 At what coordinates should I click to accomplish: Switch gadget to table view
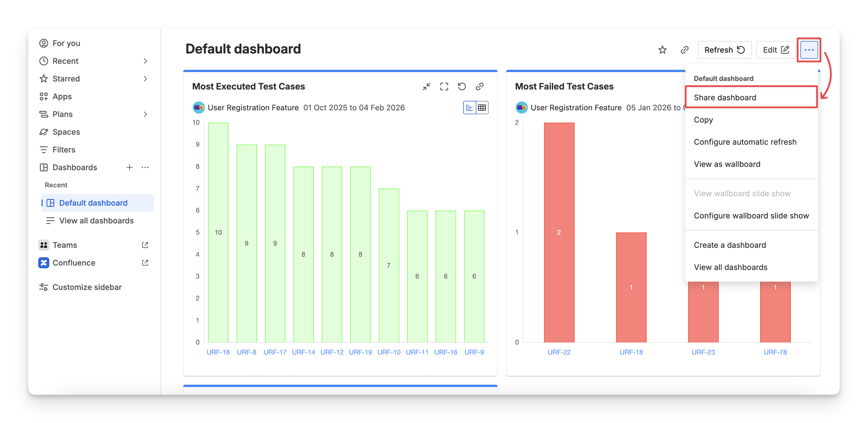click(x=482, y=108)
